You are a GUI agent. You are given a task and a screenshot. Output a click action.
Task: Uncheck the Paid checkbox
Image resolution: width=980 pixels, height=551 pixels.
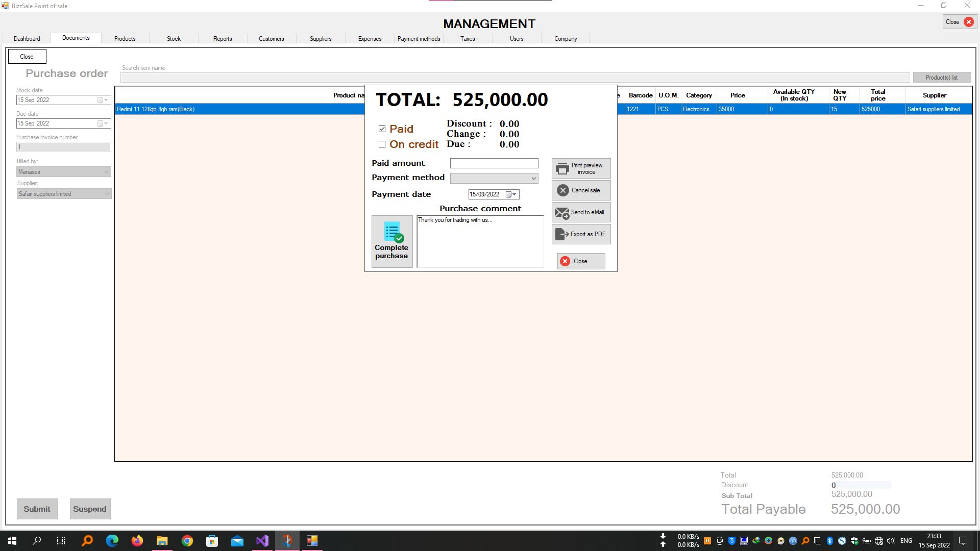pos(382,129)
